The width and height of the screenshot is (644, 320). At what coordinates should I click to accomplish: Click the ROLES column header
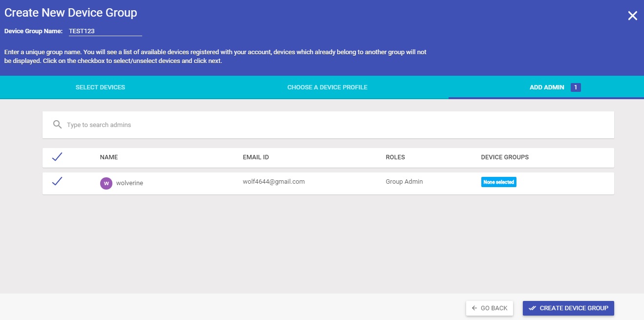395,157
